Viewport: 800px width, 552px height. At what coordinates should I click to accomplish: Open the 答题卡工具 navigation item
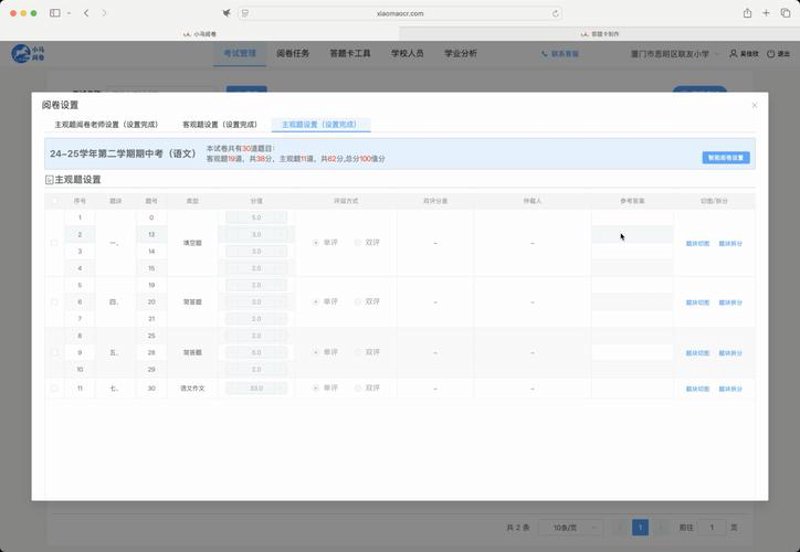point(350,53)
